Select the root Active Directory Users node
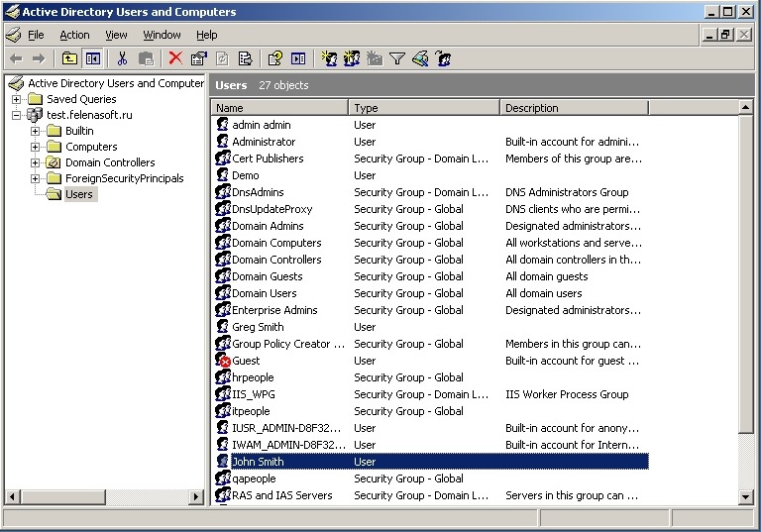This screenshot has width=761, height=532. [116, 83]
